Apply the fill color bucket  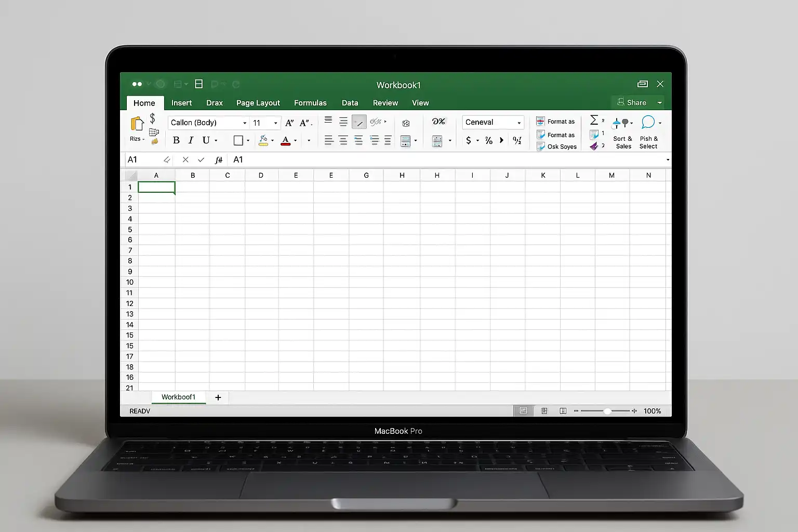click(263, 140)
